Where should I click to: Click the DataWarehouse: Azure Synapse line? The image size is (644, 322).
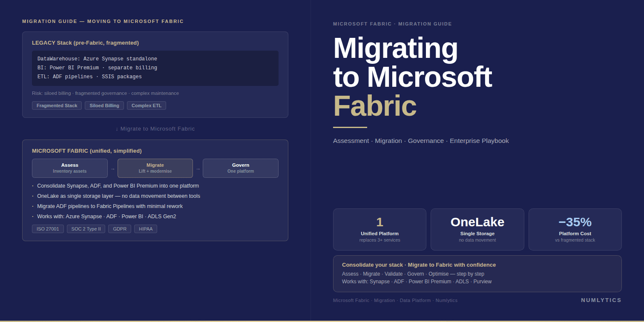point(97,59)
